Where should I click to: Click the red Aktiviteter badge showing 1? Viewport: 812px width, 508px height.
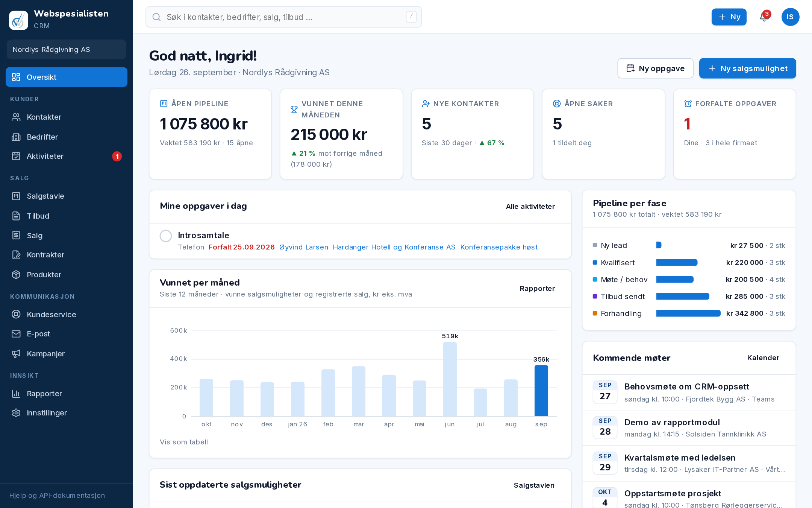(x=117, y=156)
